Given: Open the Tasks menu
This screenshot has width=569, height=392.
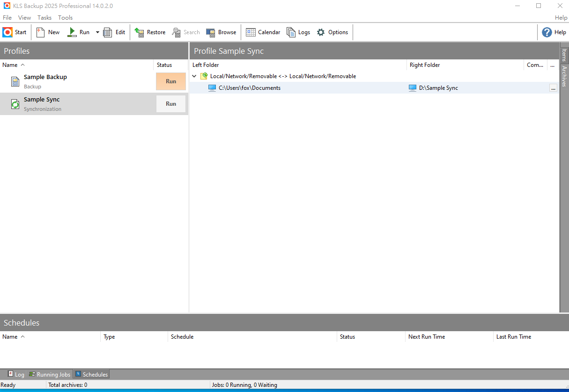Looking at the screenshot, I should (x=44, y=18).
